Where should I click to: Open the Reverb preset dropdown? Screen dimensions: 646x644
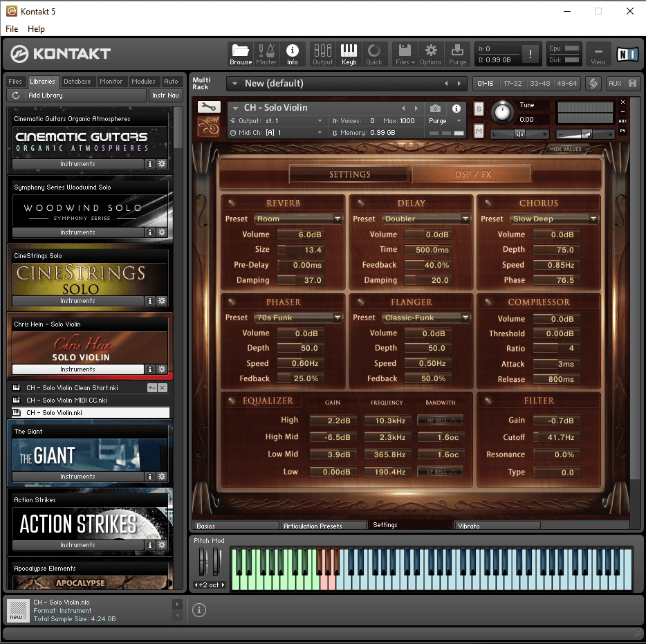click(x=298, y=219)
